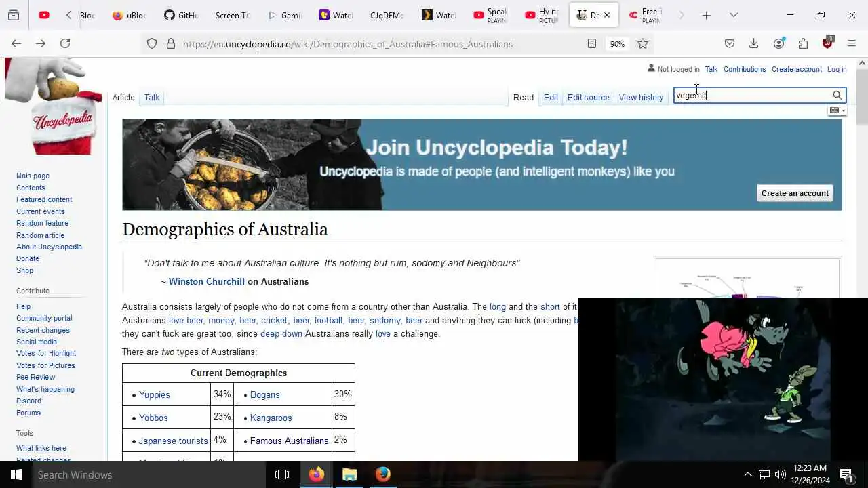Click the Log in link
This screenshot has width=868, height=488.
(x=837, y=69)
